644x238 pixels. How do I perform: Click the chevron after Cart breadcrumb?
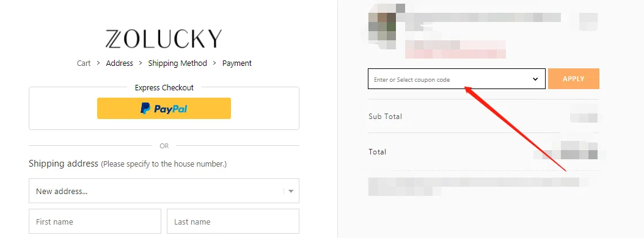(98, 63)
